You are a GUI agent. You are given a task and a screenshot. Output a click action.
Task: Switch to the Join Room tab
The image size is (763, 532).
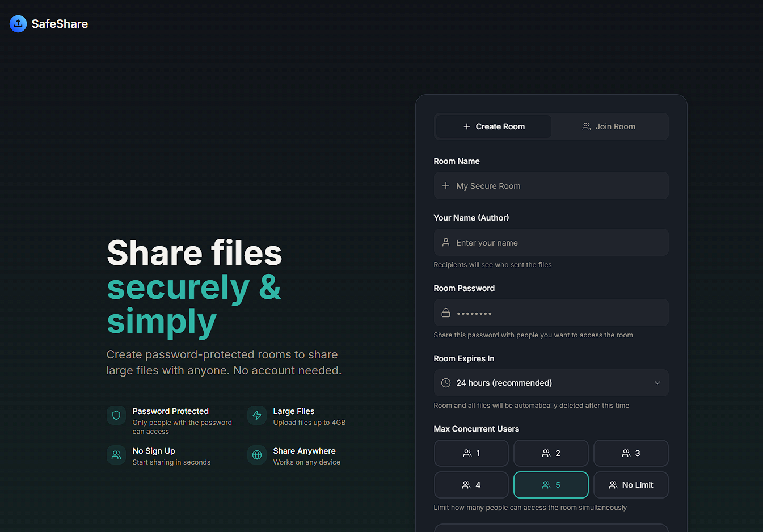pyautogui.click(x=609, y=126)
